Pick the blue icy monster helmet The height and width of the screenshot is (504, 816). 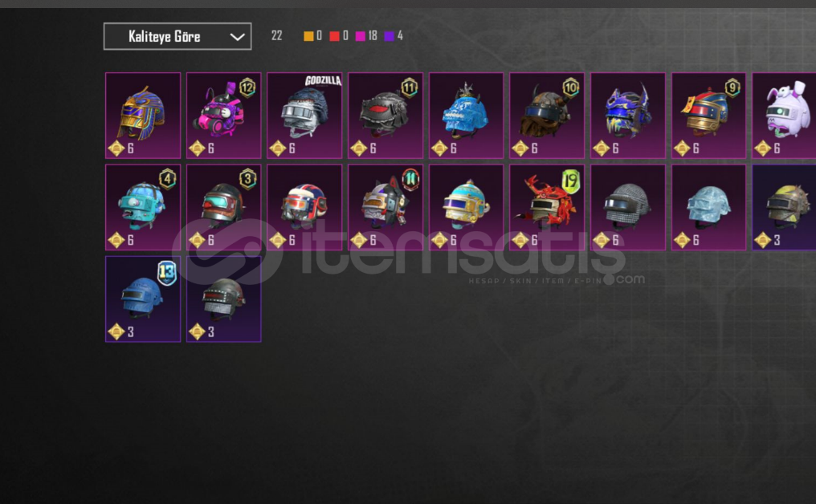click(467, 116)
